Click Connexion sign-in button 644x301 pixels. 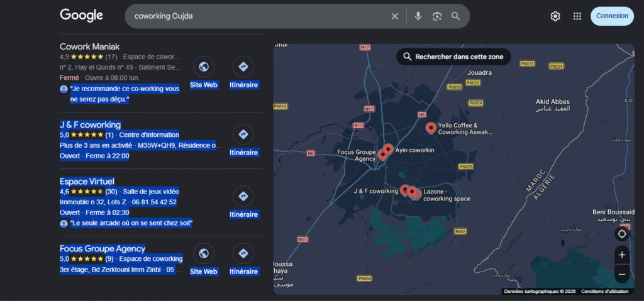612,16
